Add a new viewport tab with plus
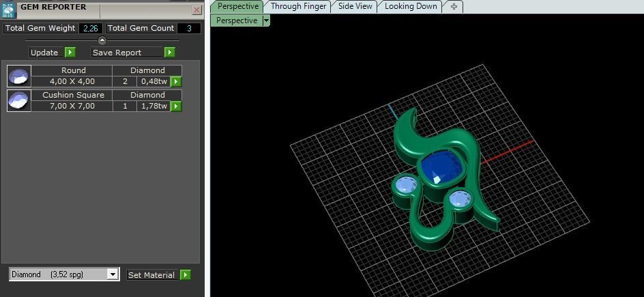The height and width of the screenshot is (297, 644). 454,7
